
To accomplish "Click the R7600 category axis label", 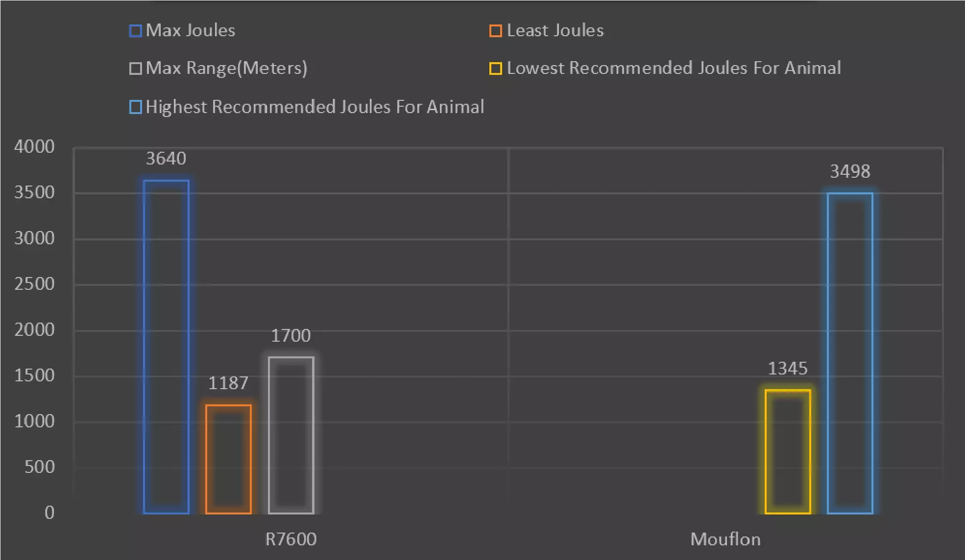I will [x=291, y=539].
